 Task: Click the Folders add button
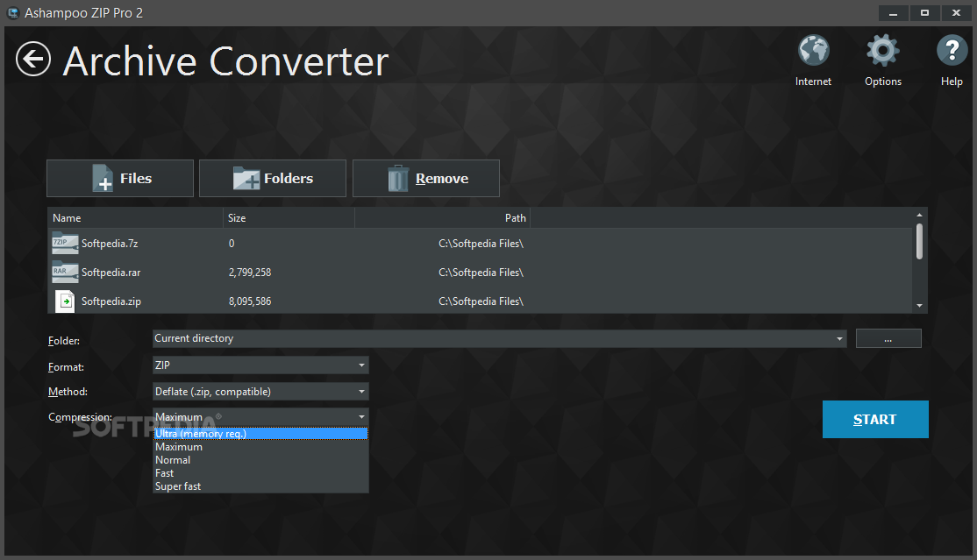pyautogui.click(x=272, y=178)
